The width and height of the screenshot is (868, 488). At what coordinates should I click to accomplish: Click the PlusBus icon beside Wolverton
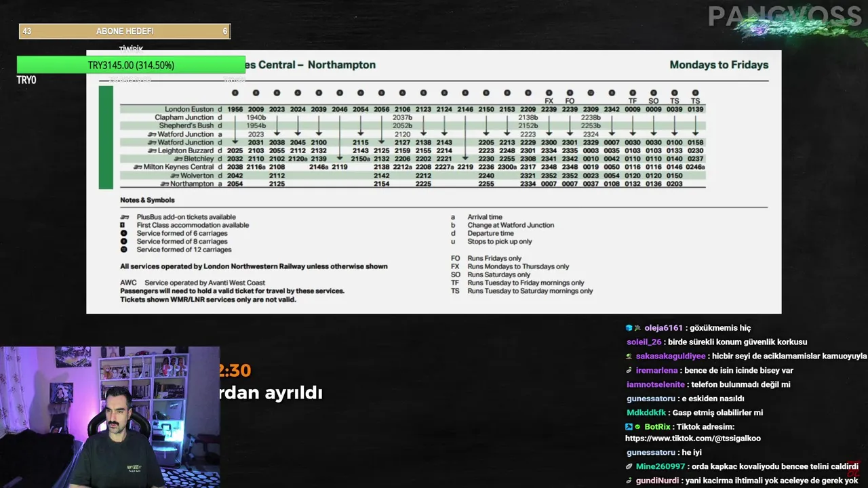point(174,176)
